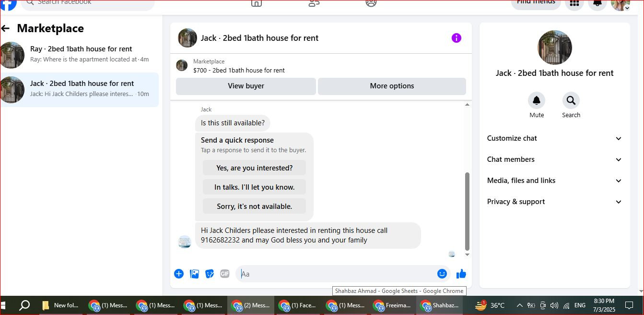The image size is (644, 315).
Task: Select Jack's 2bed 1bath house conversation
Action: pos(79,89)
